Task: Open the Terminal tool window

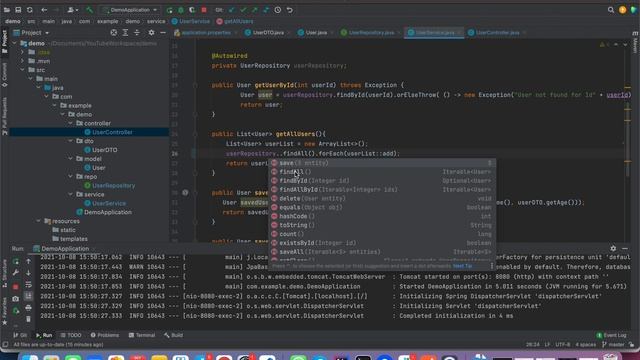Action: [142, 335]
